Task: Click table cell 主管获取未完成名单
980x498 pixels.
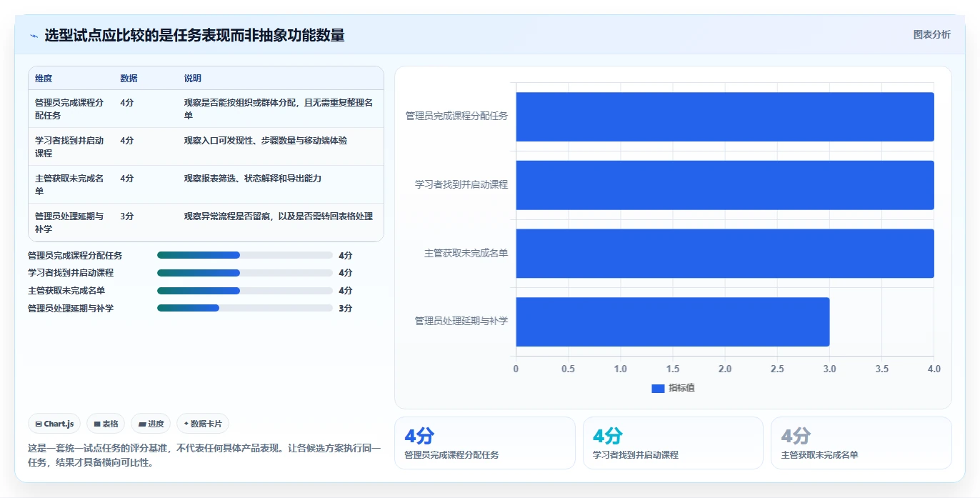Action: [70, 184]
